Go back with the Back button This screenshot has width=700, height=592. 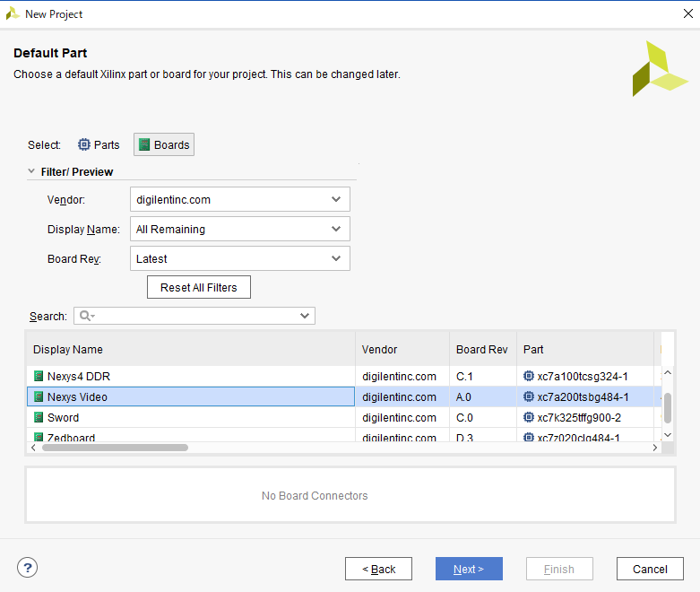point(378,569)
